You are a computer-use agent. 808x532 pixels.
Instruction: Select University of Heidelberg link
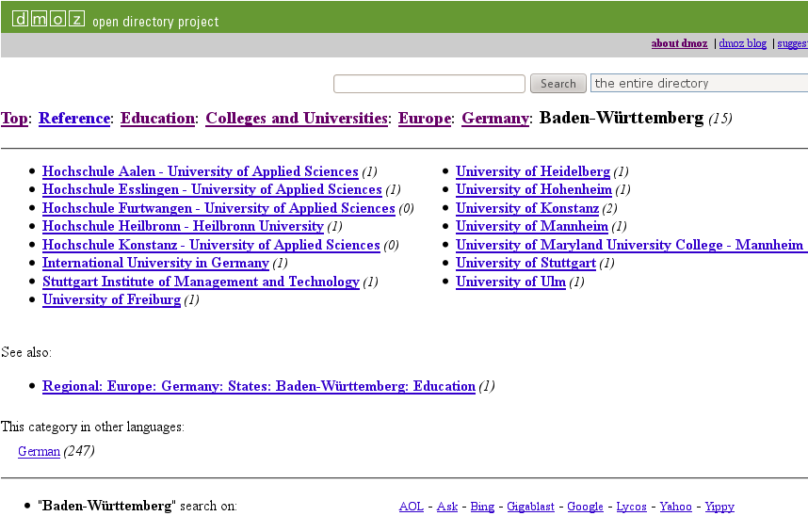(532, 171)
